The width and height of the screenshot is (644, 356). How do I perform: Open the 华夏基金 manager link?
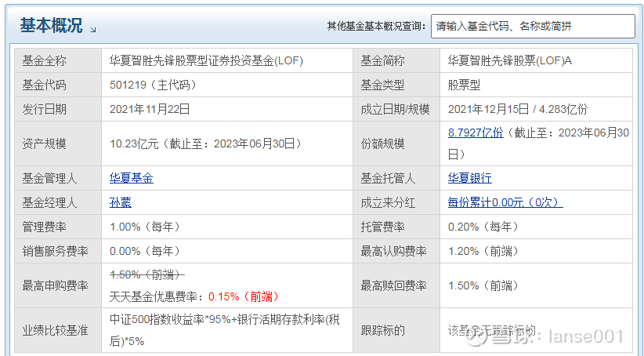pyautogui.click(x=132, y=179)
